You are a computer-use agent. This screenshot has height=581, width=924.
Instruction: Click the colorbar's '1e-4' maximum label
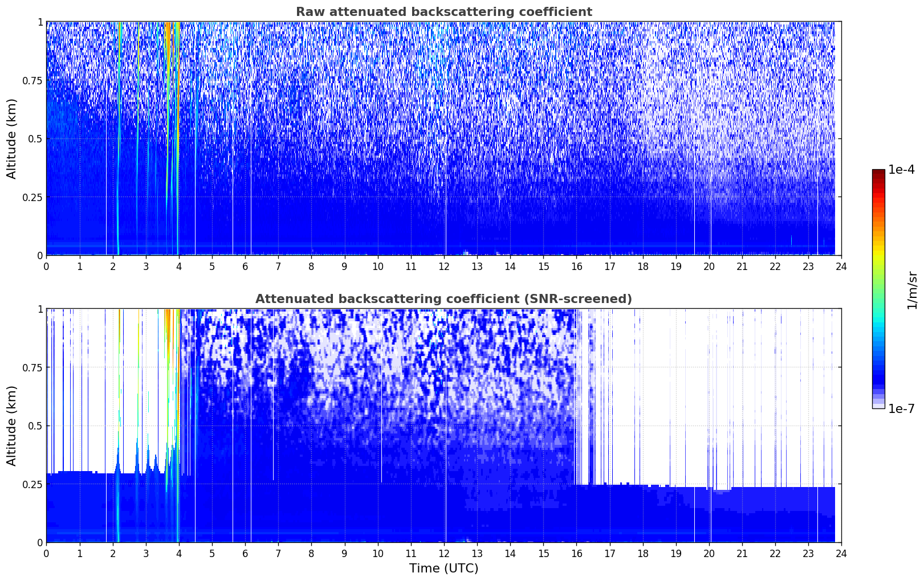point(901,170)
